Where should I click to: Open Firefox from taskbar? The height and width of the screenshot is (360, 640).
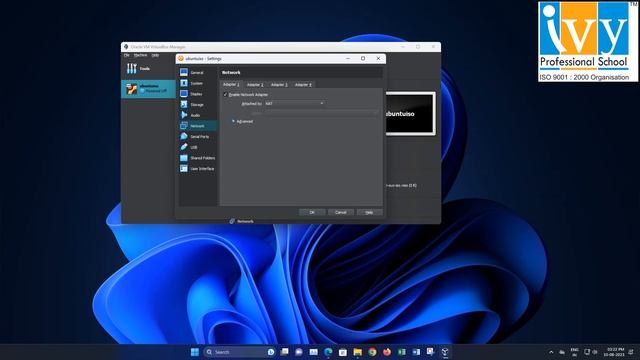coord(387,352)
